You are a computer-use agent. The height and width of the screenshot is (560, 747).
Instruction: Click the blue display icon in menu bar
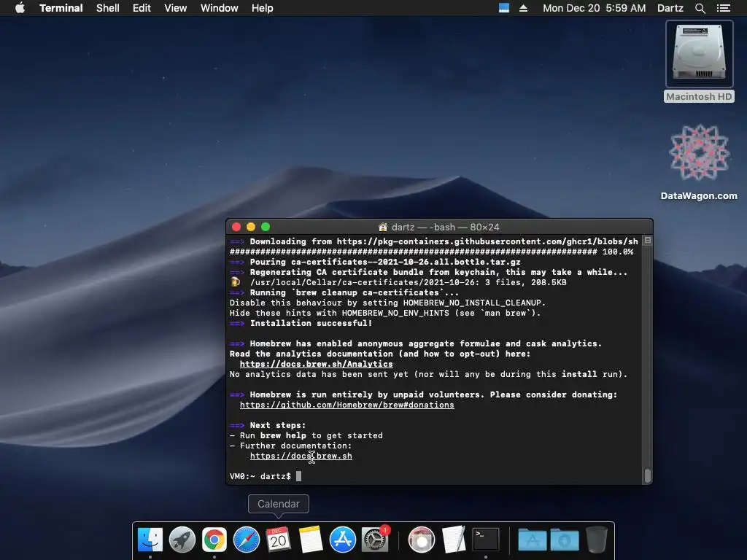[x=504, y=8]
